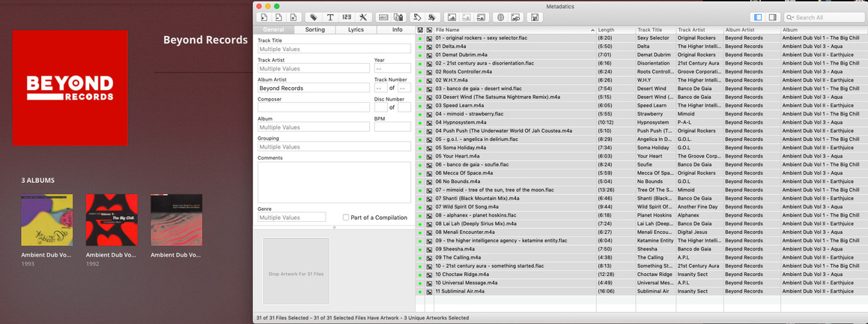Sort by the File Name column header

pyautogui.click(x=515, y=30)
